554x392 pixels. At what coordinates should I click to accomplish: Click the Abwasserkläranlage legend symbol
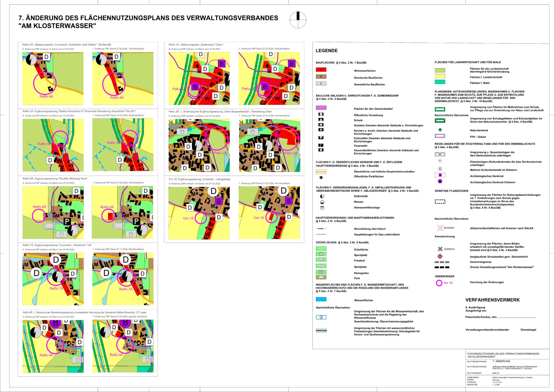(322, 208)
